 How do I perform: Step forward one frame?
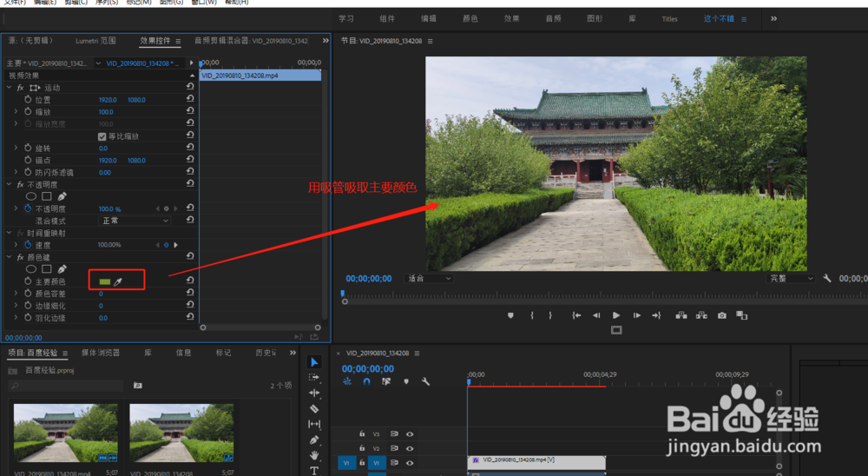[x=636, y=315]
